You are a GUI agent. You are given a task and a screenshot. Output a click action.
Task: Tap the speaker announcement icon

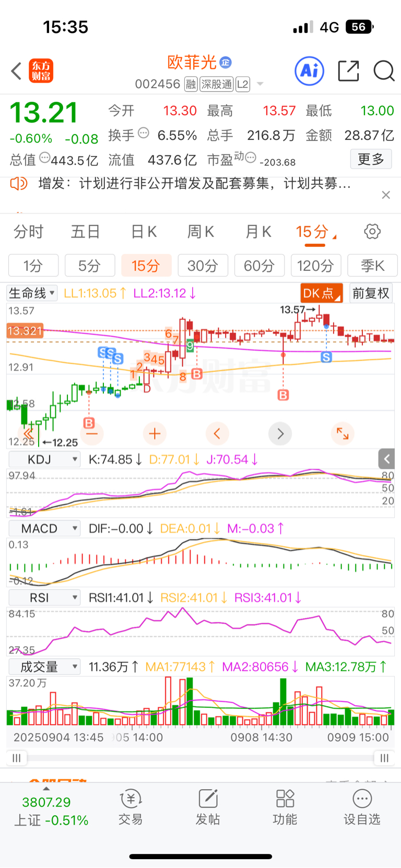tap(19, 184)
